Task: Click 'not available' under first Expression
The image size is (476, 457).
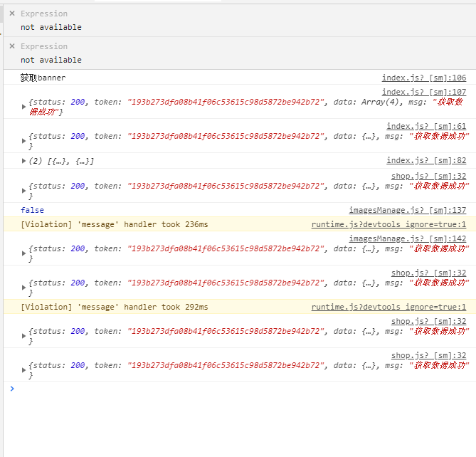Action: (51, 27)
